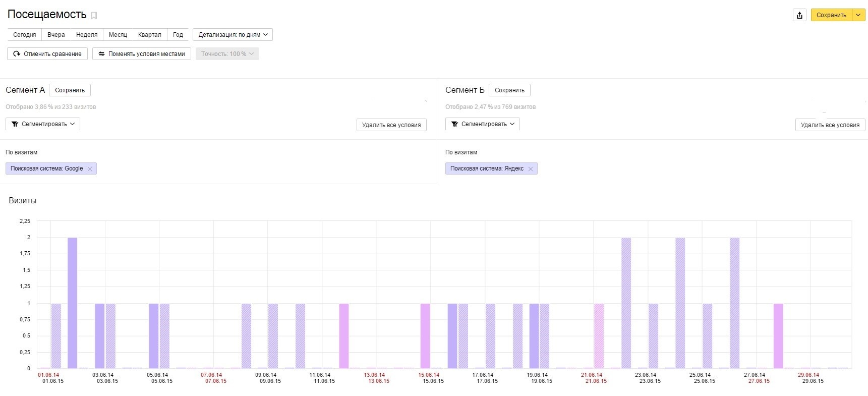Click the text Отобрано 3,86 % из 233 визитов
Screen dimensions: 868x396
tap(50, 107)
